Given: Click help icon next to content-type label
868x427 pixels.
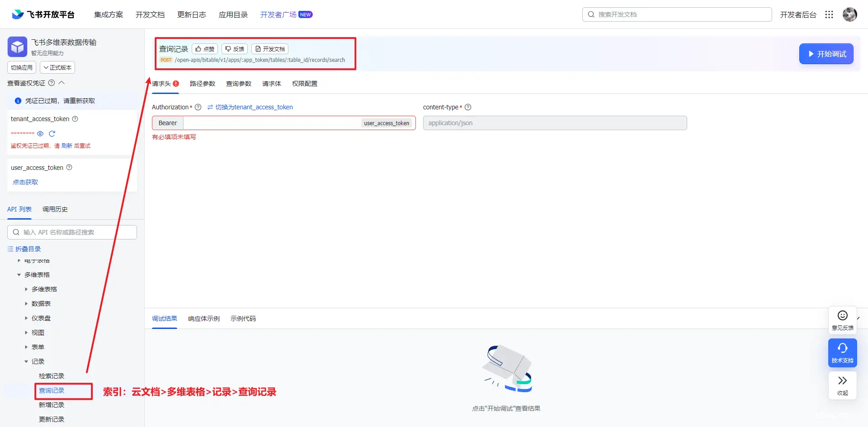Looking at the screenshot, I should pos(468,107).
